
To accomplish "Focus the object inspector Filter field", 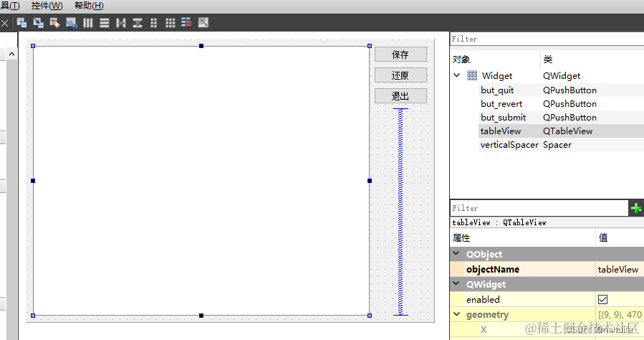I will coord(547,39).
